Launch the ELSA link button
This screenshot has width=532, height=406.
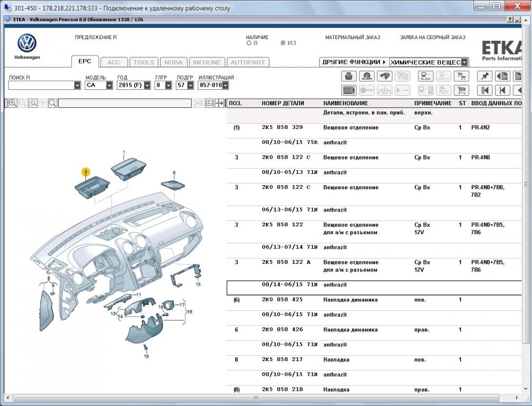[x=425, y=76]
